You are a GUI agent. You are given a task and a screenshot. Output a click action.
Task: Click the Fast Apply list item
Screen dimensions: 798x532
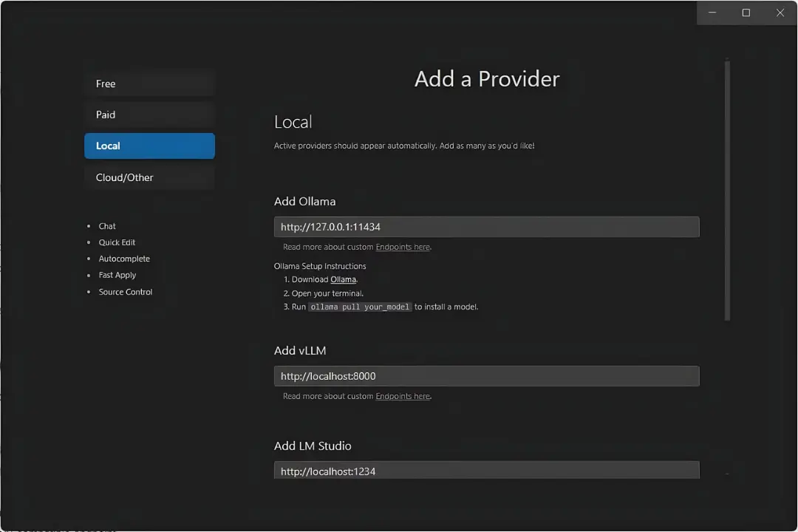117,275
